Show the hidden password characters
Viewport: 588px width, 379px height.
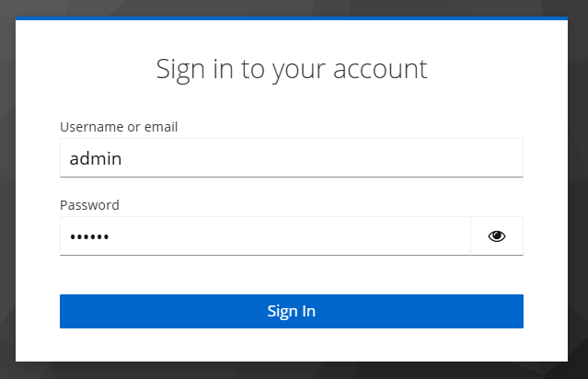(x=497, y=236)
